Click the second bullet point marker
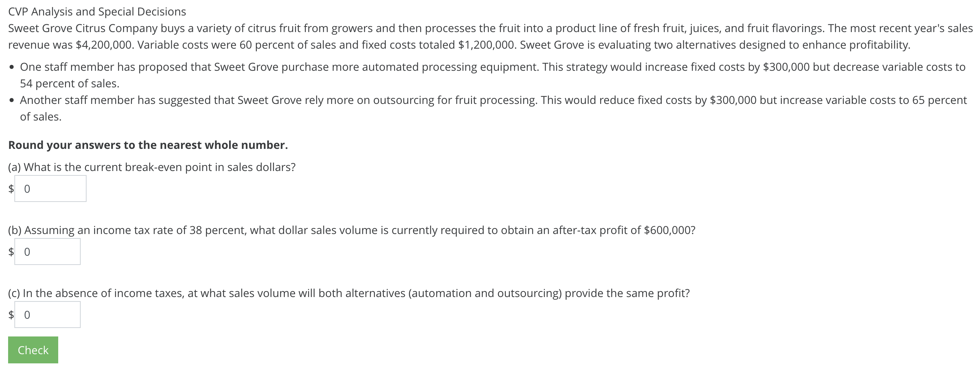 (12, 101)
